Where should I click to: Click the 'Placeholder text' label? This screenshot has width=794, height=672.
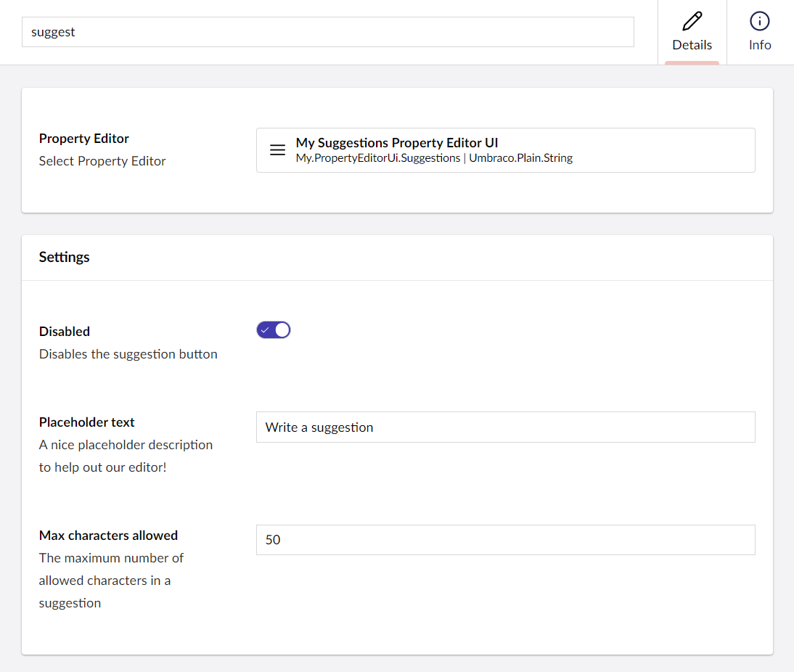point(87,422)
